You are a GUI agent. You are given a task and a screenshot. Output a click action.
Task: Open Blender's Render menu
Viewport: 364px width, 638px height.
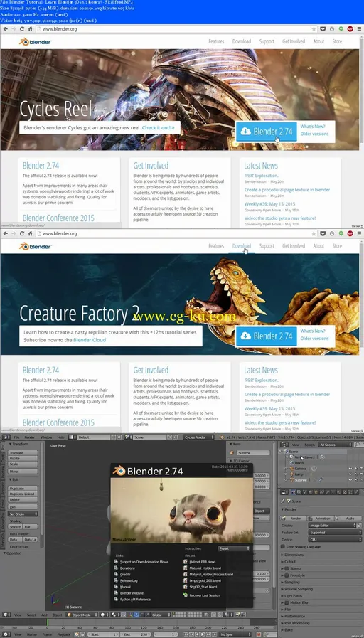click(x=30, y=437)
